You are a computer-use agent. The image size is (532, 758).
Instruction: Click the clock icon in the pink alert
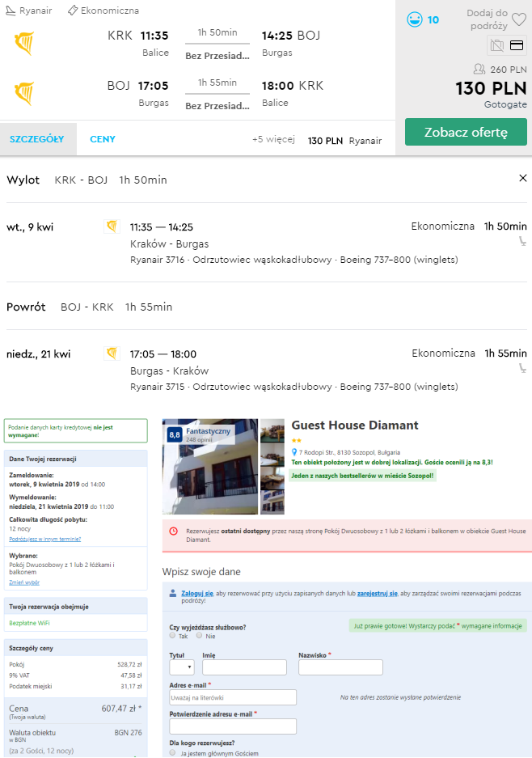click(174, 531)
